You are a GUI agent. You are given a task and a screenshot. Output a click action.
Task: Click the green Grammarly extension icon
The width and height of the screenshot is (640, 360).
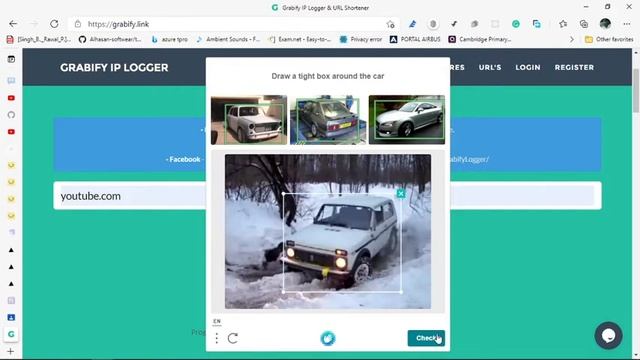[x=516, y=24]
